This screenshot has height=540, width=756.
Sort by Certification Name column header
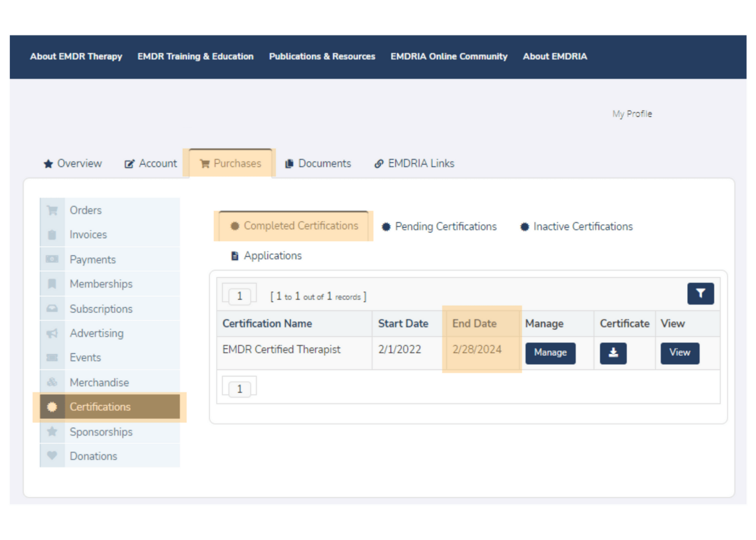[x=267, y=323]
